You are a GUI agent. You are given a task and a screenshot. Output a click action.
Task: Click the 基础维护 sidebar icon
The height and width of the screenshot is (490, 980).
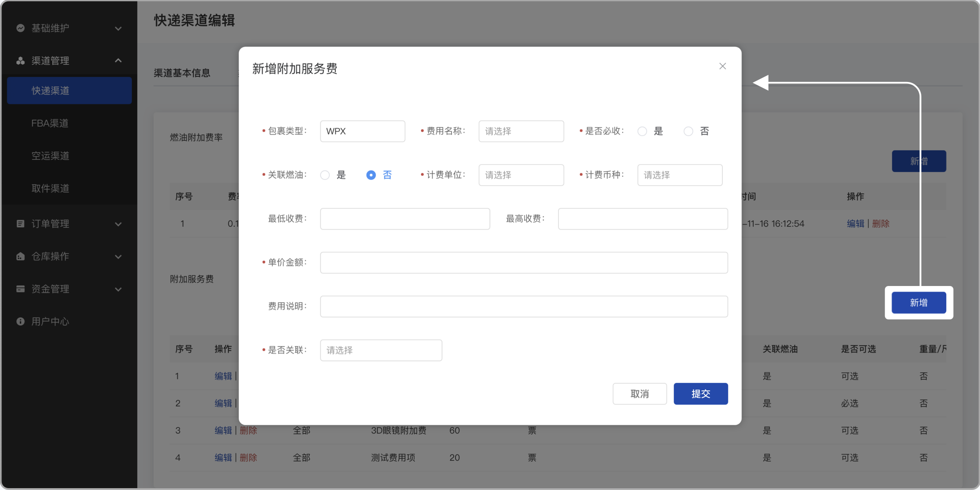(x=20, y=28)
